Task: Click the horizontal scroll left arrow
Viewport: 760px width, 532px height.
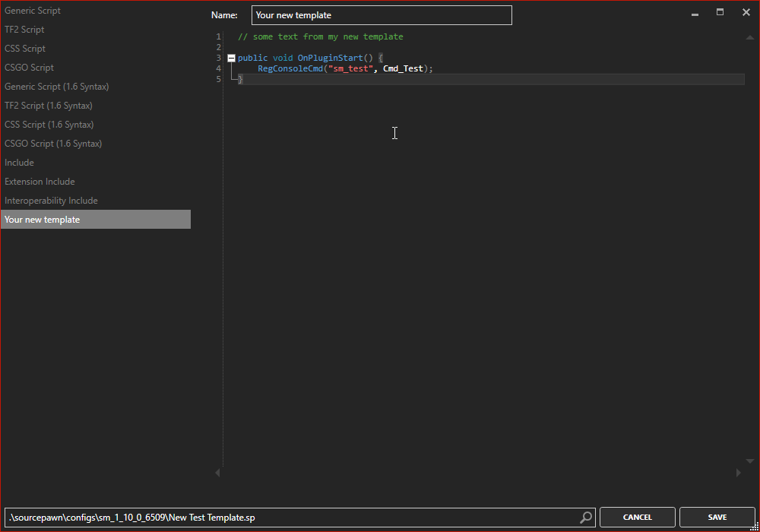Action: click(217, 473)
